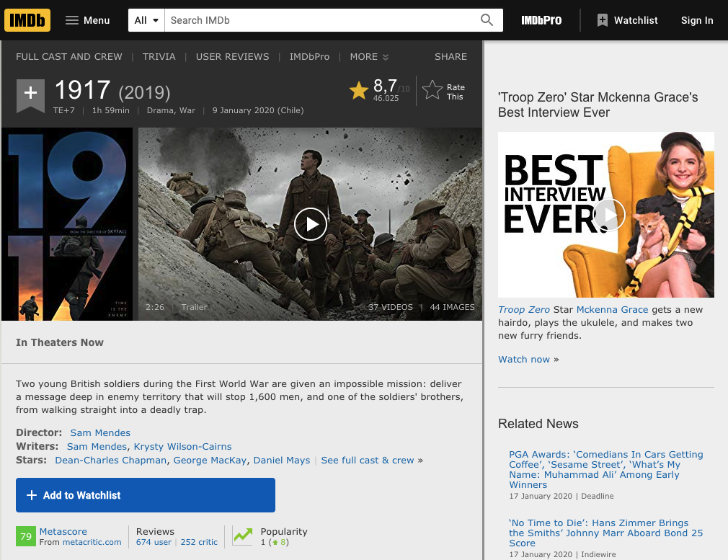
Task: Click the Search IMDb input field
Action: [x=317, y=19]
